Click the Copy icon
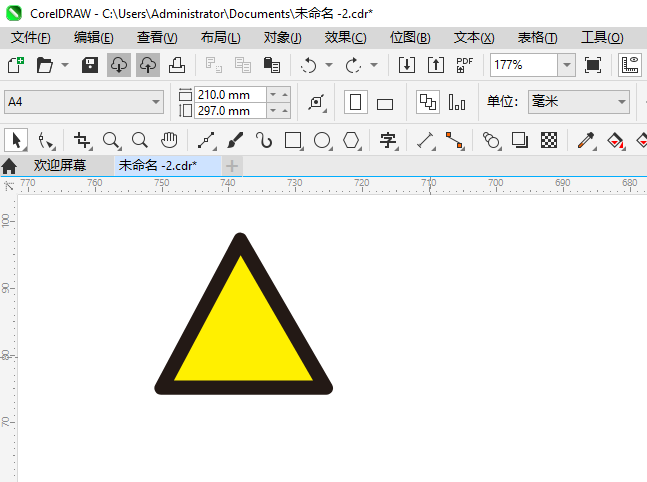This screenshot has height=482, width=647. [243, 65]
